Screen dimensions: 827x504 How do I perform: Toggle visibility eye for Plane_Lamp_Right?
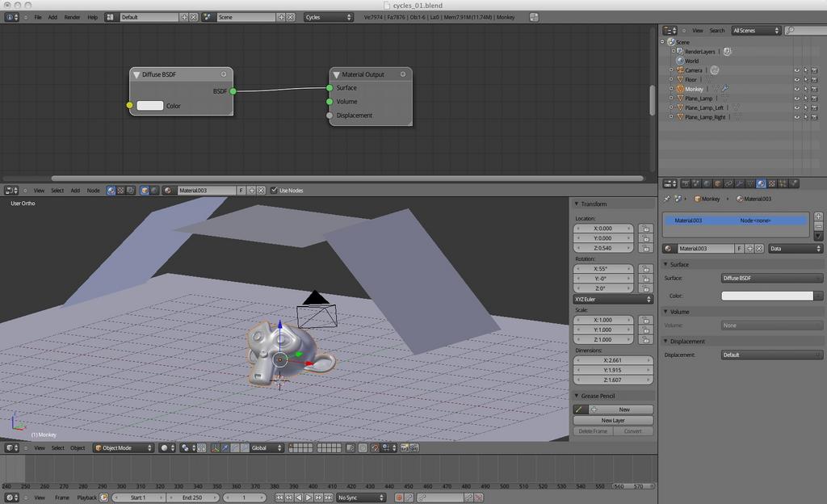coord(797,117)
